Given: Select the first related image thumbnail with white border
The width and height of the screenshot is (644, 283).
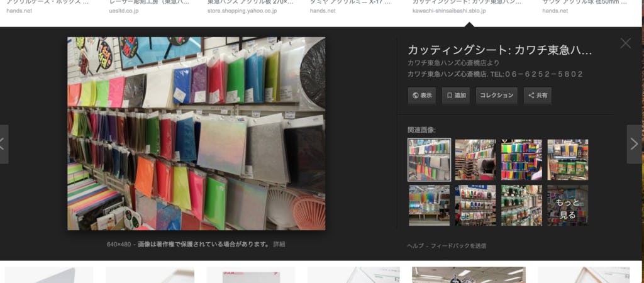Looking at the screenshot, I should [x=429, y=159].
